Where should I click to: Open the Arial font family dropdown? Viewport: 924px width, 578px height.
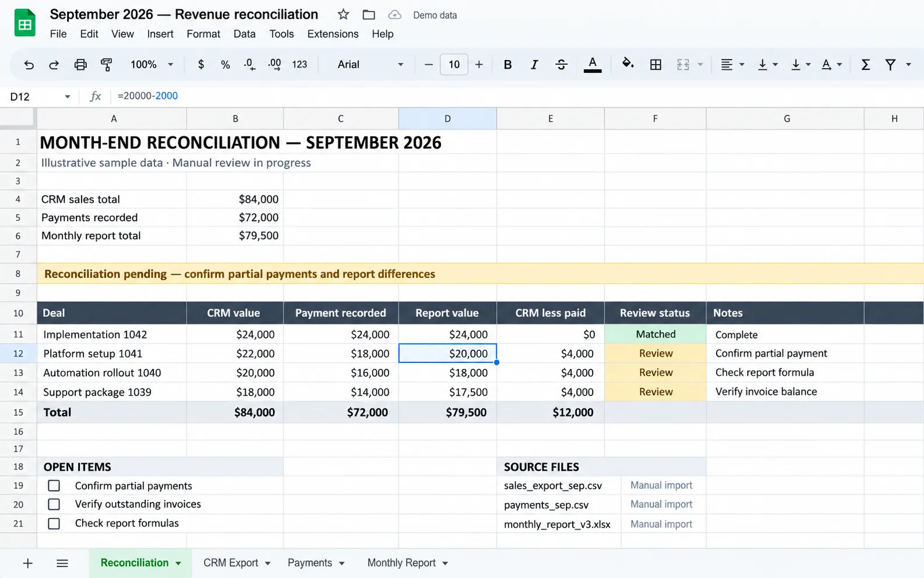coord(371,65)
